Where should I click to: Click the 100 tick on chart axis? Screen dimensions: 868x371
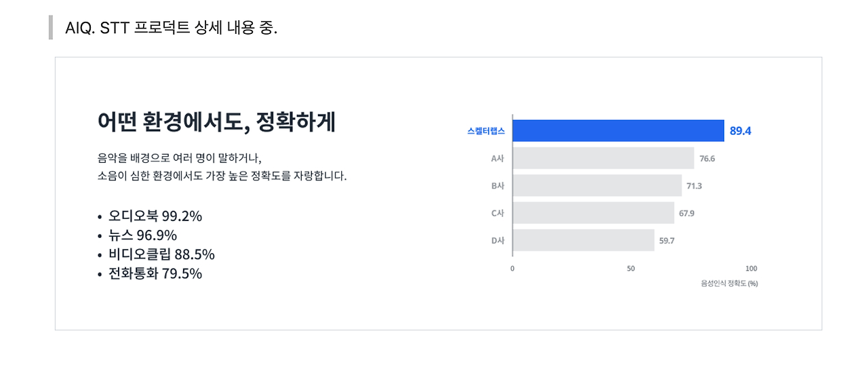751,269
